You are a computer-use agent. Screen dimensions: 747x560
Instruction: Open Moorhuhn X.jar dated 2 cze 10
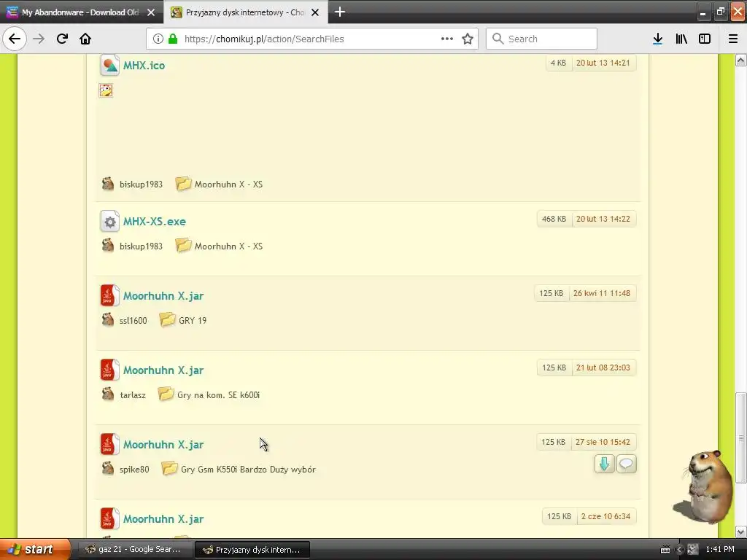(x=163, y=518)
